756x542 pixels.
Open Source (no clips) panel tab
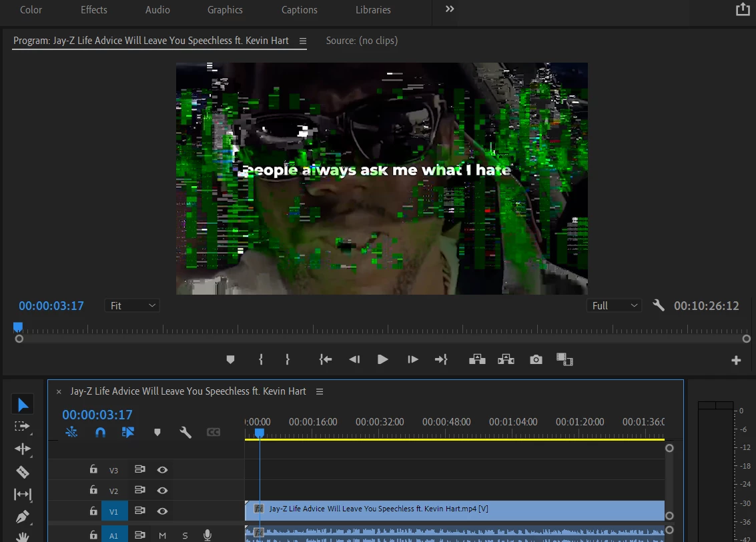(x=362, y=41)
